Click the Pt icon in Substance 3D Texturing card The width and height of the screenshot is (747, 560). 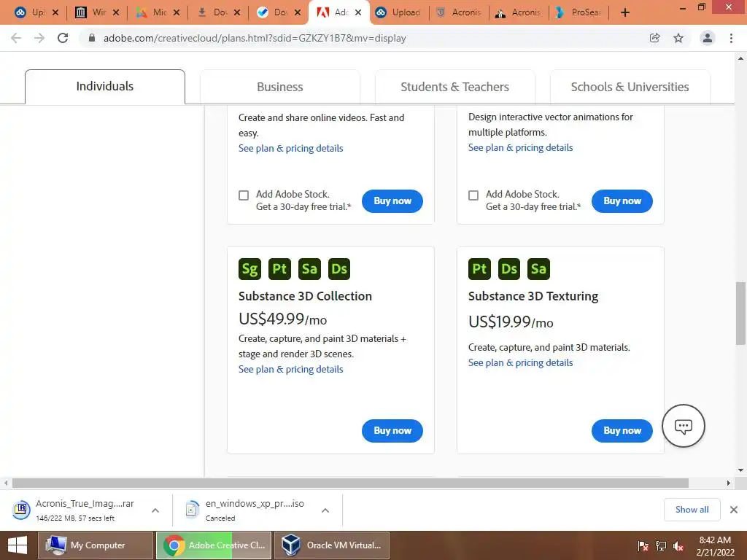tap(479, 268)
